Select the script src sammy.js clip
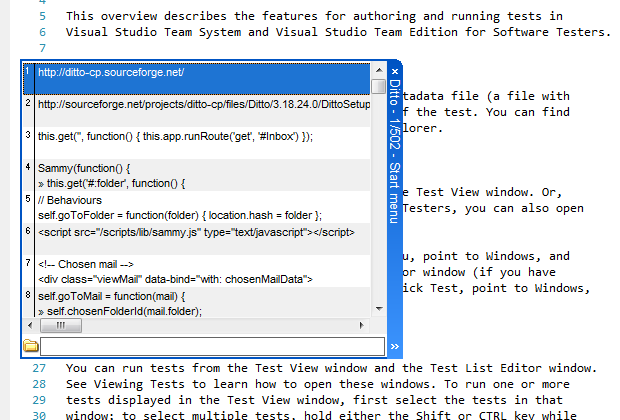The height and width of the screenshot is (420, 620). click(x=197, y=239)
